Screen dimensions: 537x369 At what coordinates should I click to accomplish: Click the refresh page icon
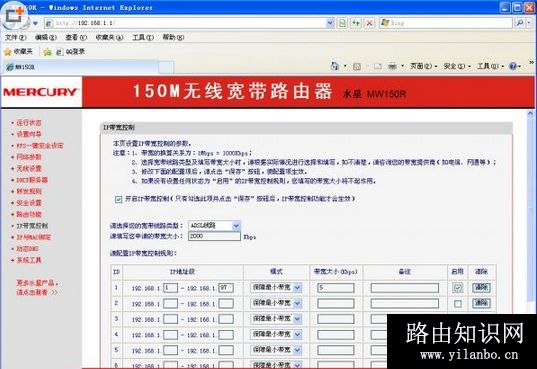click(356, 23)
